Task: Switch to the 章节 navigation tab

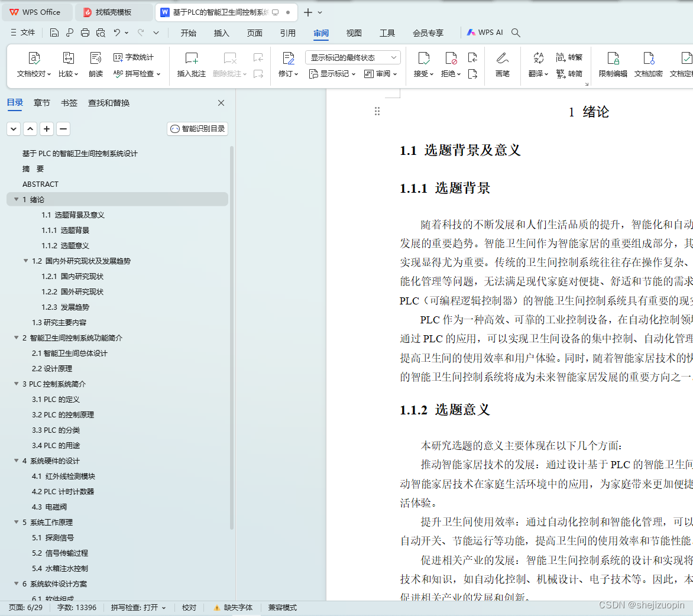Action: tap(42, 103)
